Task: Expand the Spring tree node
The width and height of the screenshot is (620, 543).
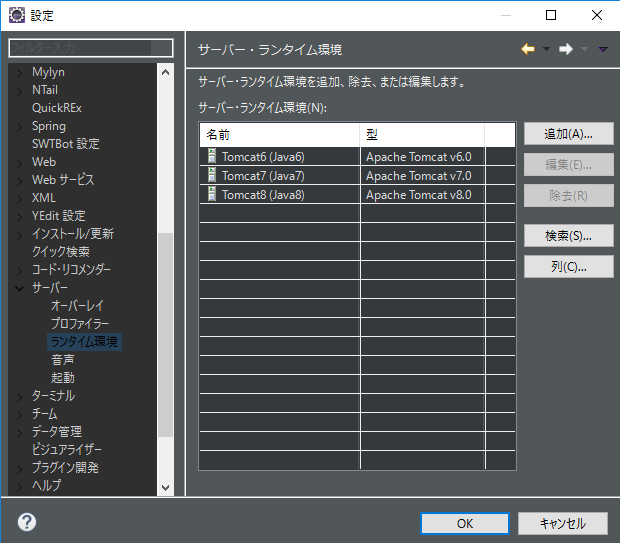Action: pyautogui.click(x=19, y=127)
